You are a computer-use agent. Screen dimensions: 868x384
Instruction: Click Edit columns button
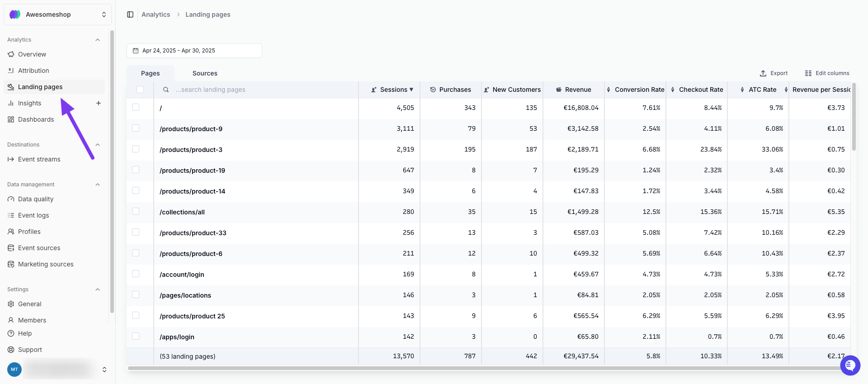pos(827,73)
